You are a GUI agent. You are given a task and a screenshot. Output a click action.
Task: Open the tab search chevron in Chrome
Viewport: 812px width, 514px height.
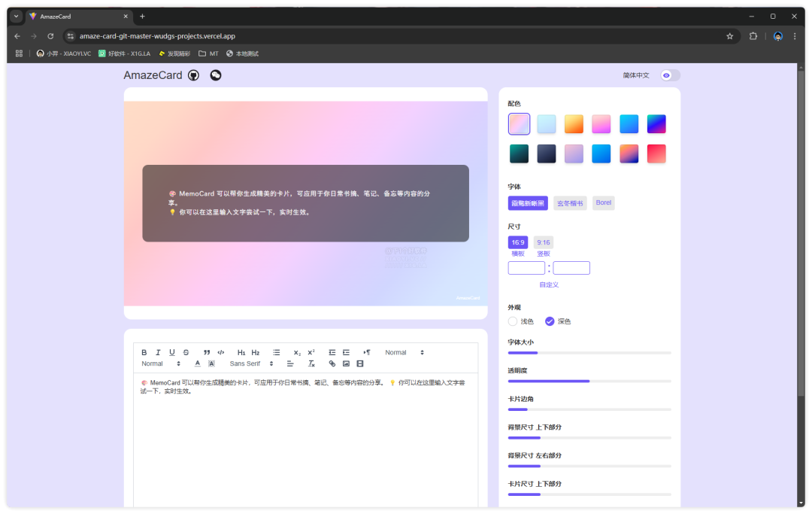(x=16, y=17)
